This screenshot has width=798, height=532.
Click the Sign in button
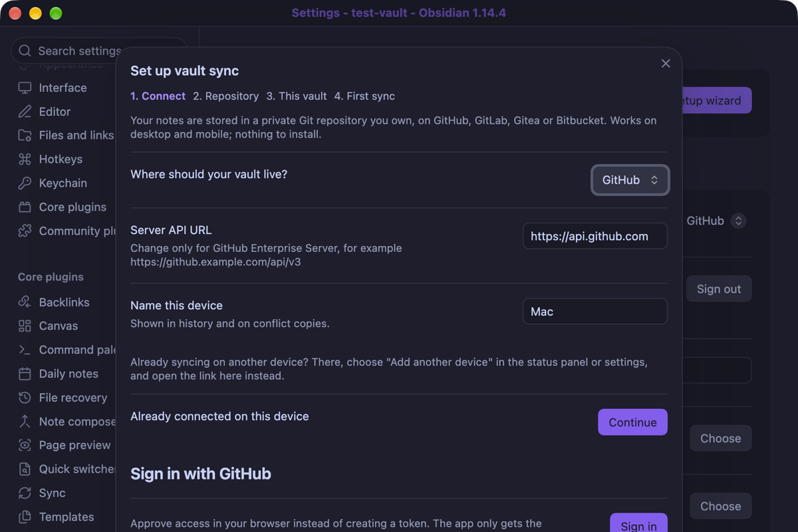pos(638,523)
